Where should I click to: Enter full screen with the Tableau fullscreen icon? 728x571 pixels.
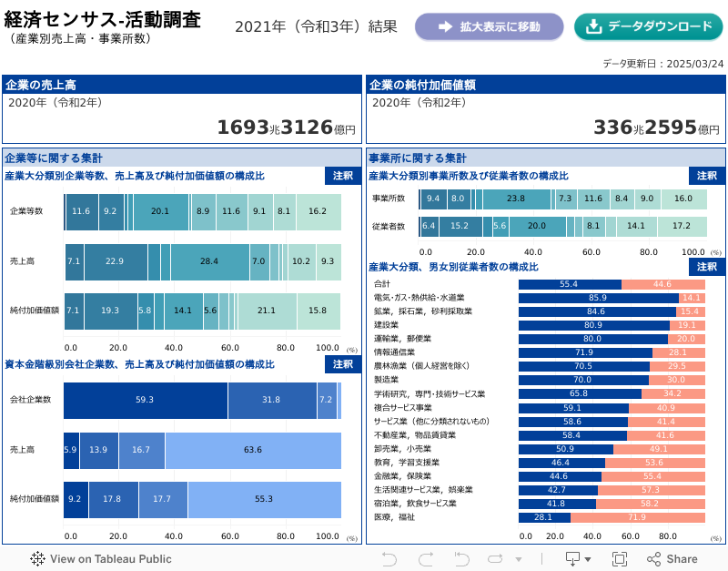[620, 559]
